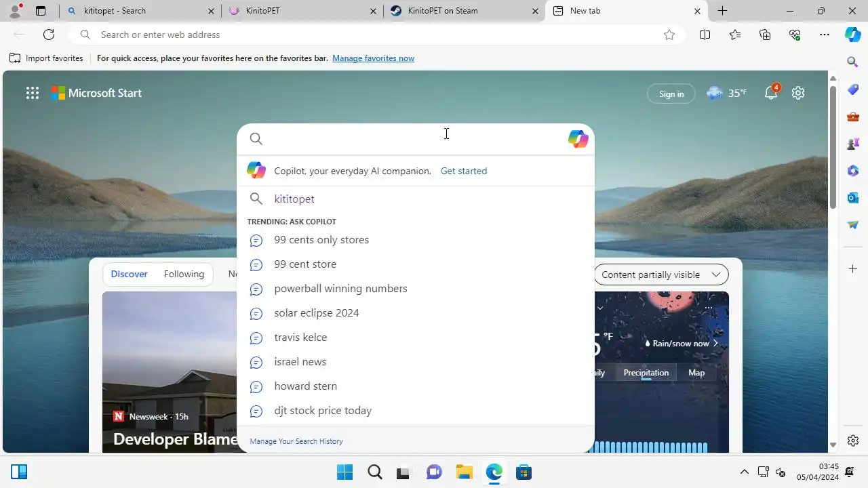Image resolution: width=868 pixels, height=488 pixels.
Task: Choose solar eclipse 2024 suggestion
Action: point(416,313)
